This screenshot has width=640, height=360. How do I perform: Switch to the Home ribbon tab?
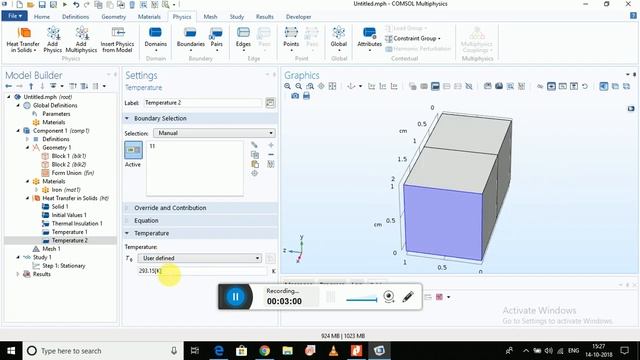click(x=42, y=17)
